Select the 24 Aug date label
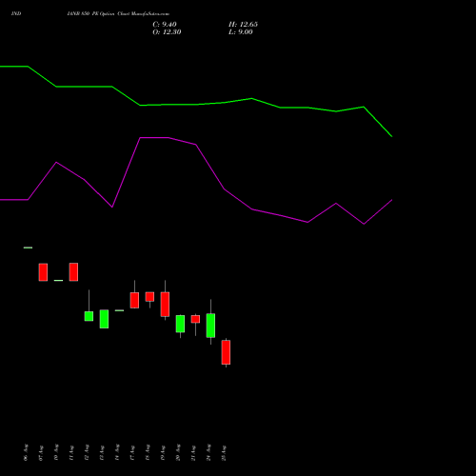Image resolution: width=476 pixels, height=476 pixels. [208, 452]
